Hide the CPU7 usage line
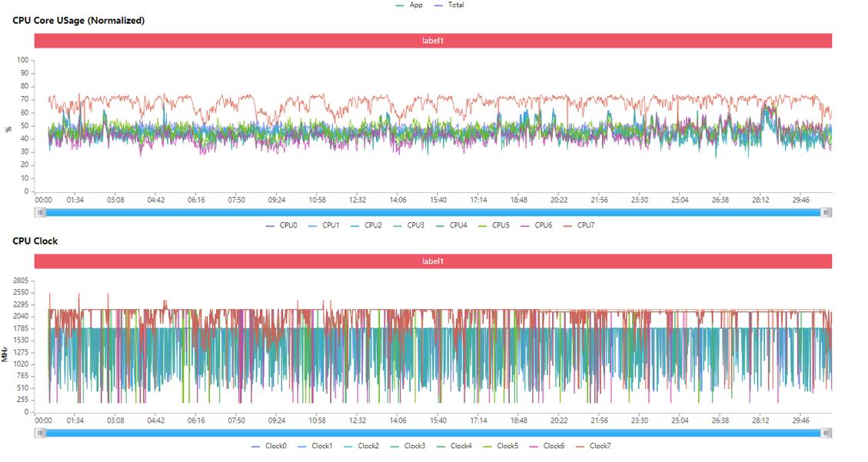The width and height of the screenshot is (868, 462). coord(578,225)
